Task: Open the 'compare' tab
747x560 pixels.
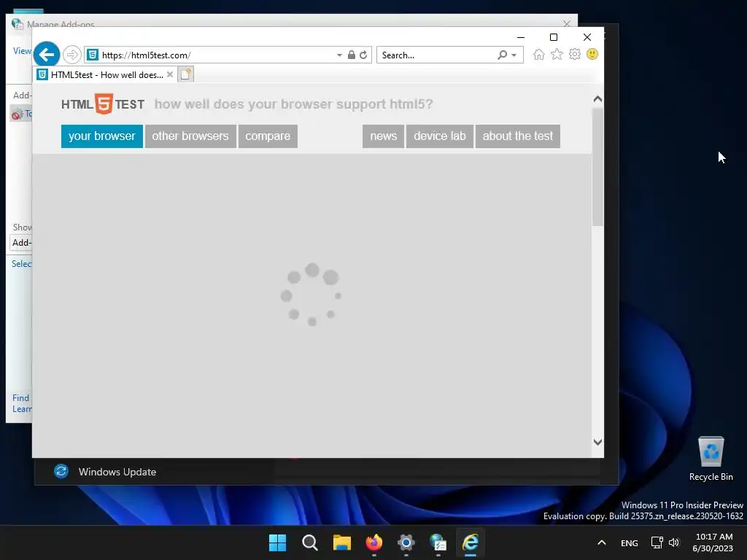Action: tap(268, 136)
